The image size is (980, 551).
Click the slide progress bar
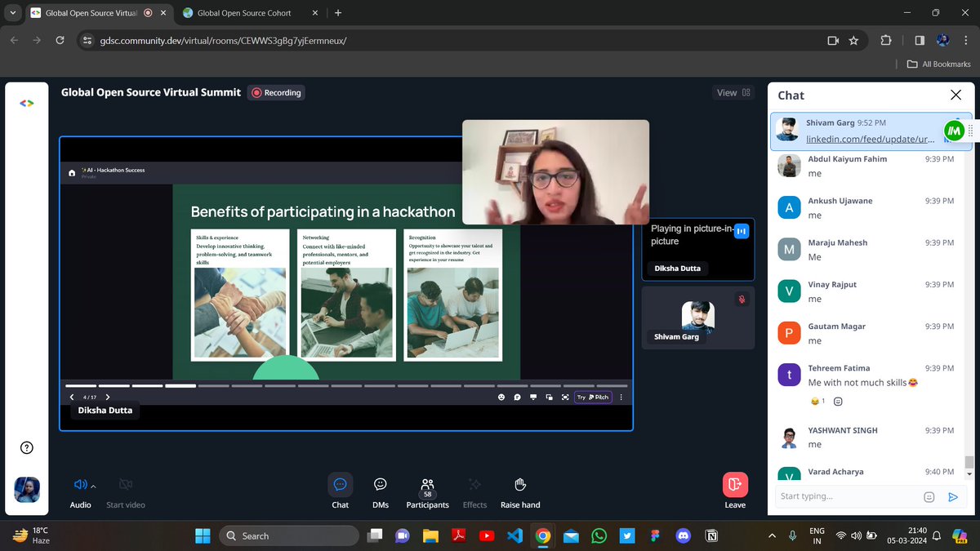pos(346,385)
